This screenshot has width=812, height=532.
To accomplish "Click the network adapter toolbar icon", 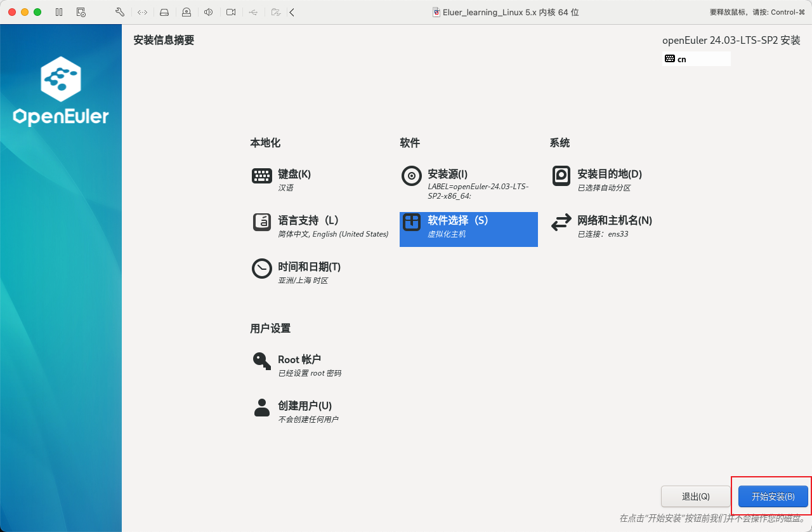I will (x=143, y=12).
